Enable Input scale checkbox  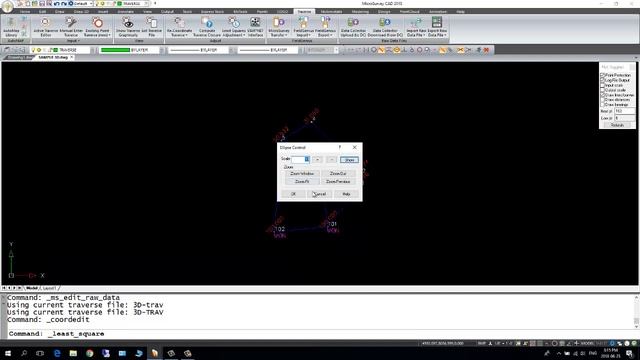coord(602,85)
